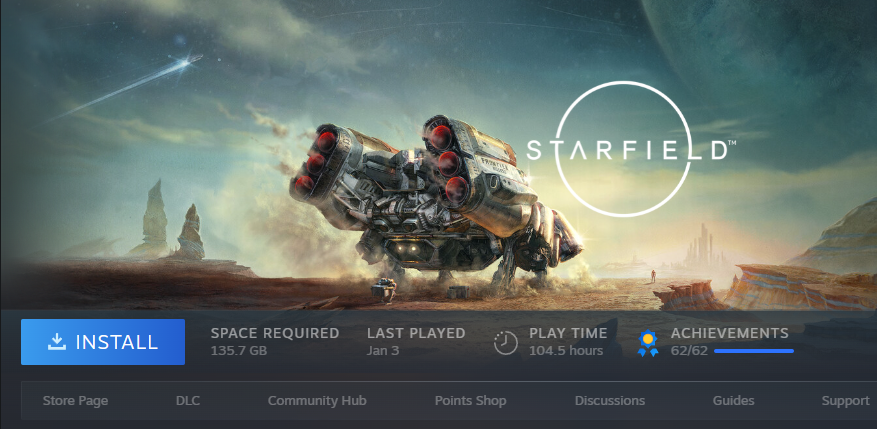Image resolution: width=877 pixels, height=429 pixels.
Task: Click the achievements progress bar
Action: pos(754,351)
